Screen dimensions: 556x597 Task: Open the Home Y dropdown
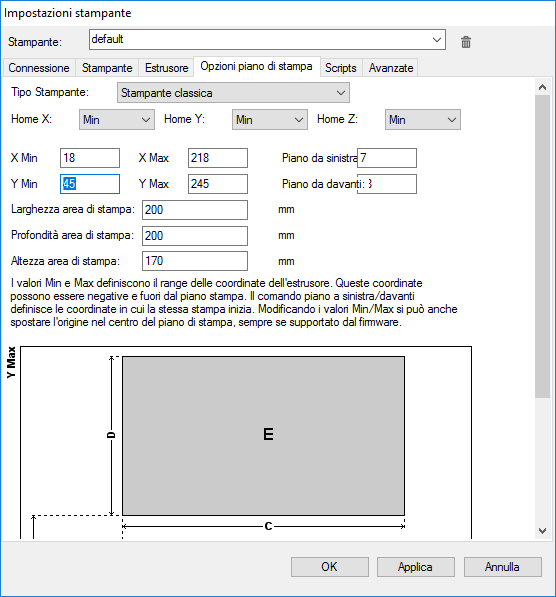coord(270,120)
